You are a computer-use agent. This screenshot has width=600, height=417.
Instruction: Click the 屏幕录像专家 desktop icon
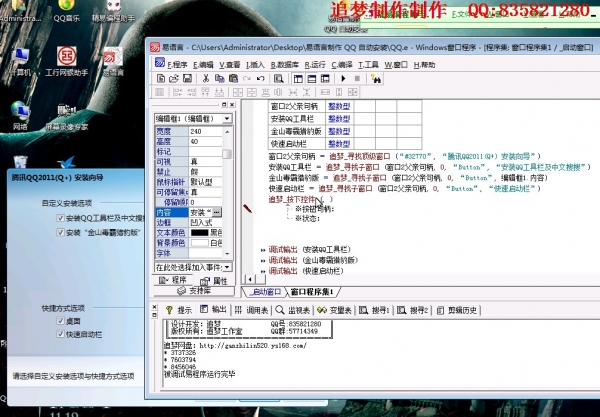tap(67, 116)
